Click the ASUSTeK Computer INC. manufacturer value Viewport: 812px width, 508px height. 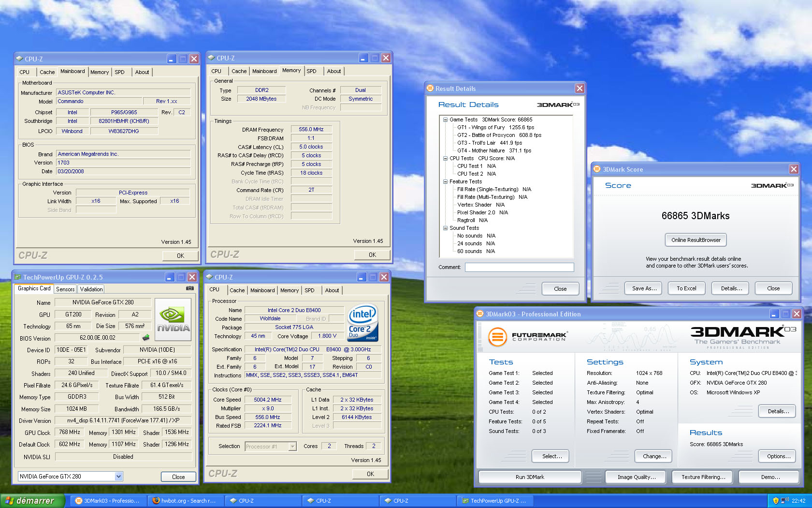[x=123, y=92]
